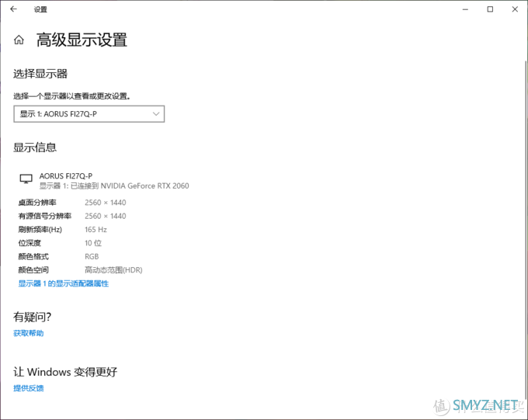
Task: Click the 高动态范围(HDR) value
Action: click(113, 270)
